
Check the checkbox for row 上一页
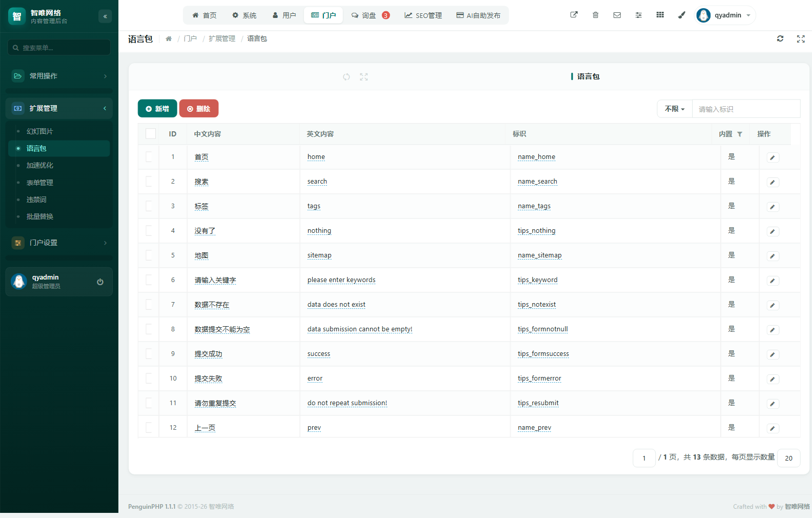pyautogui.click(x=149, y=428)
